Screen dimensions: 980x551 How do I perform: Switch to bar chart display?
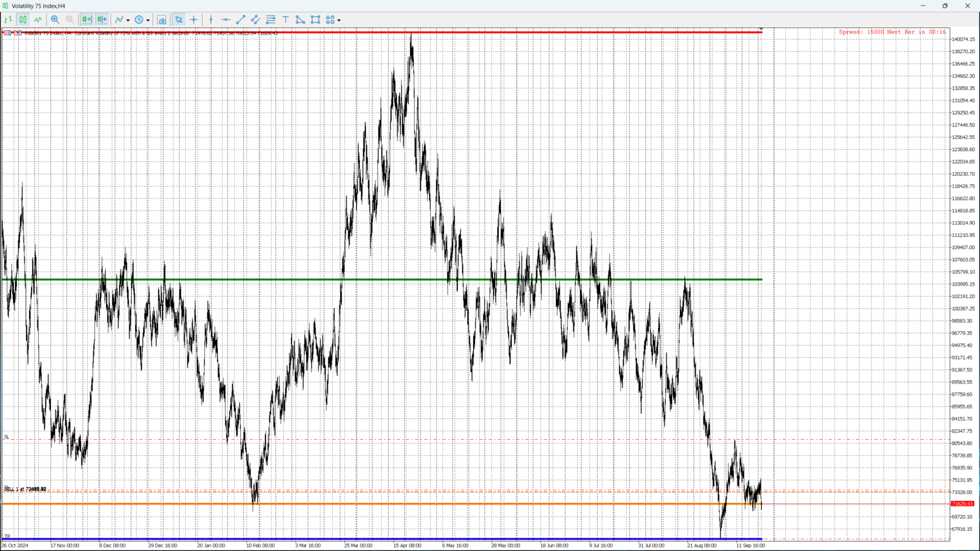(8, 20)
